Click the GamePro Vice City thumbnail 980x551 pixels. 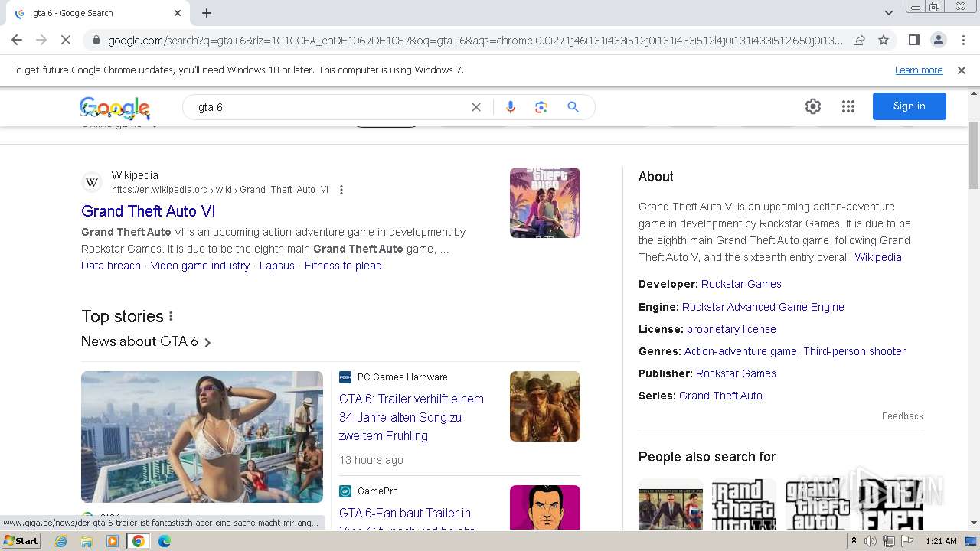pos(545,507)
